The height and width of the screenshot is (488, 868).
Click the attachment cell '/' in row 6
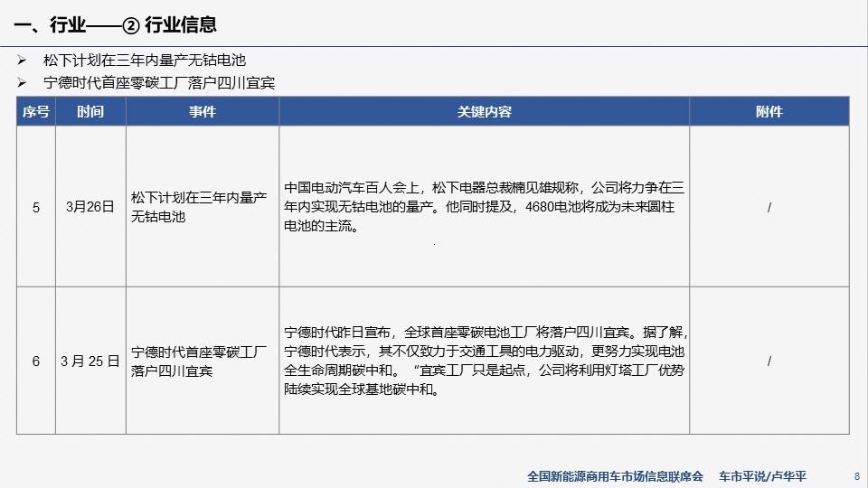(x=769, y=361)
